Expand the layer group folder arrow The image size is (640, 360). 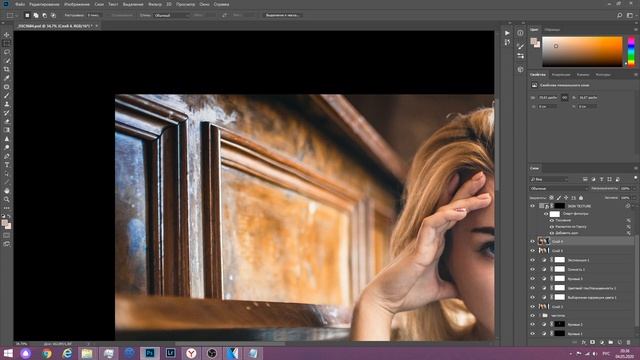click(540, 316)
